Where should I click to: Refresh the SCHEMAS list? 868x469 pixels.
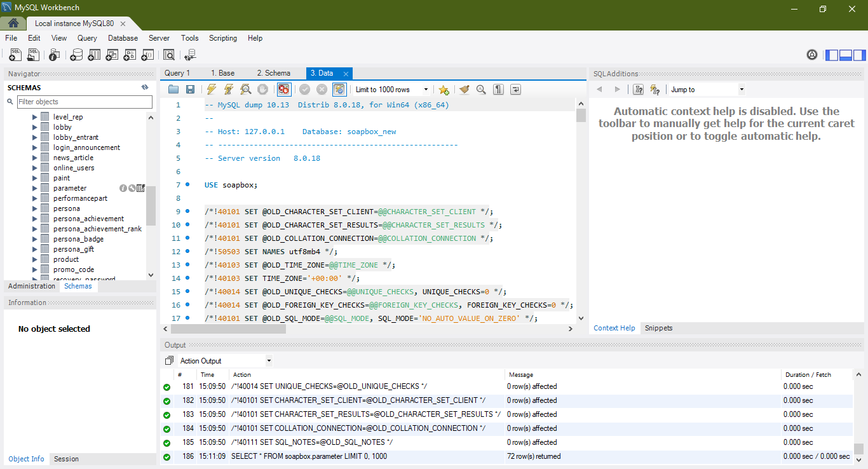click(145, 88)
